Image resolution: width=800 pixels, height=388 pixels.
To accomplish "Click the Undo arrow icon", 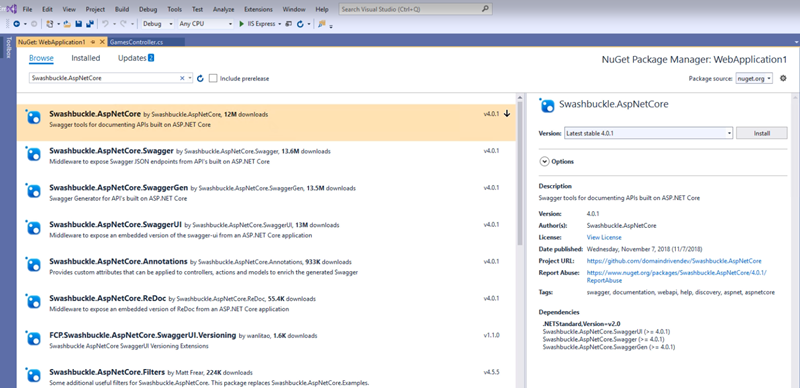I will tap(105, 23).
